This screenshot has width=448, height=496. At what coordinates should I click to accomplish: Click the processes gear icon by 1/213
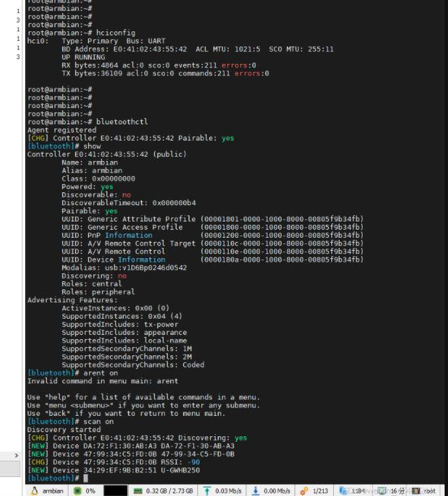click(304, 491)
